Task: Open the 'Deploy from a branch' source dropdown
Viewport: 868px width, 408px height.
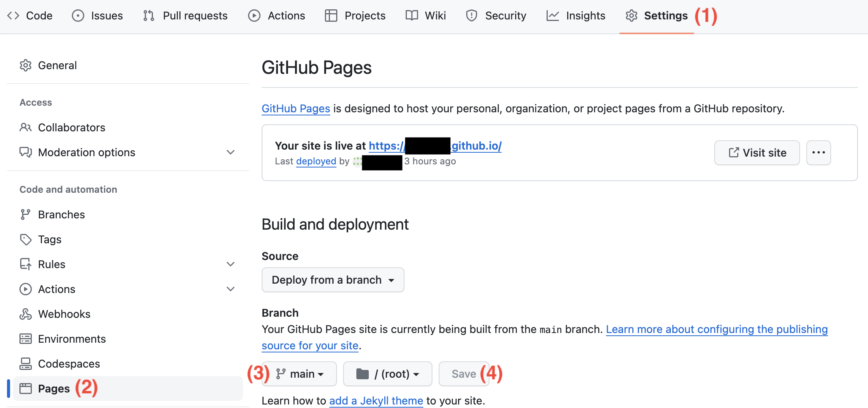Action: tap(333, 280)
